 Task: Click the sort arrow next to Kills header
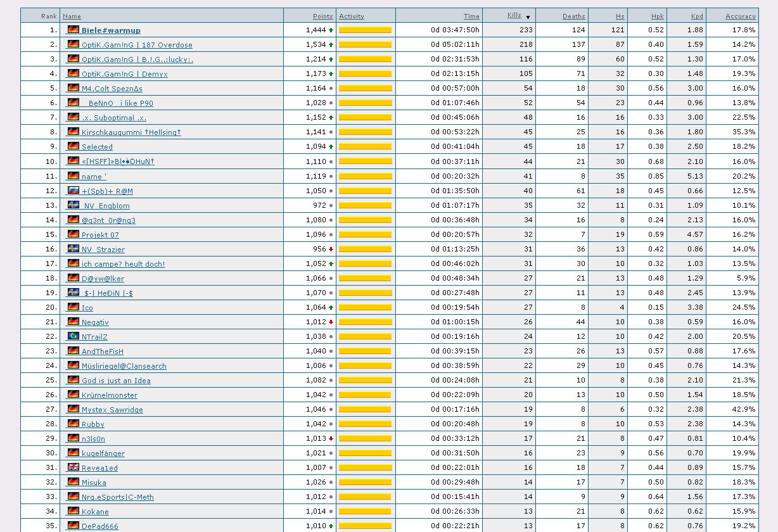click(528, 17)
